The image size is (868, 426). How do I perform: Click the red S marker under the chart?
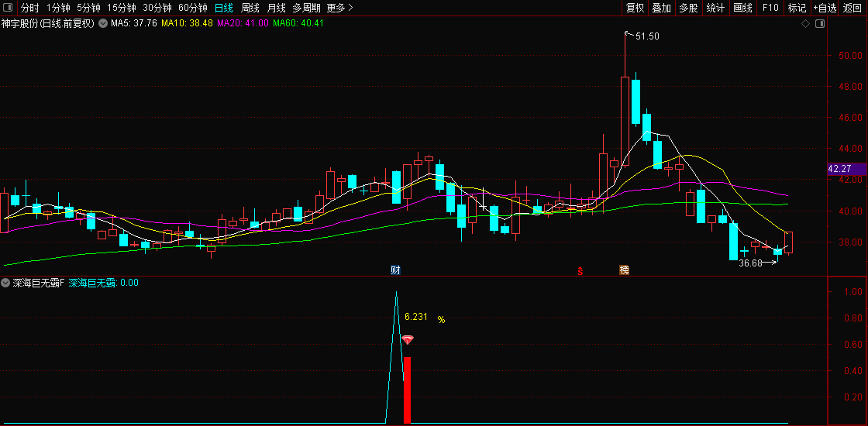(580, 270)
